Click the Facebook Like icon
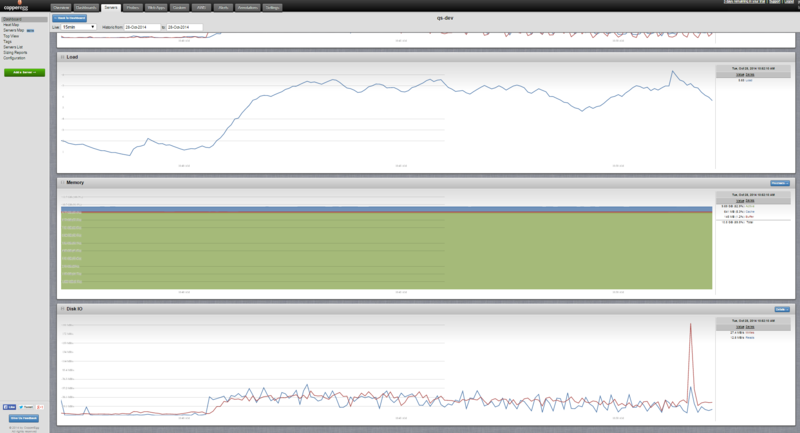Screen dimensions: 800x433 pyautogui.click(x=9, y=407)
